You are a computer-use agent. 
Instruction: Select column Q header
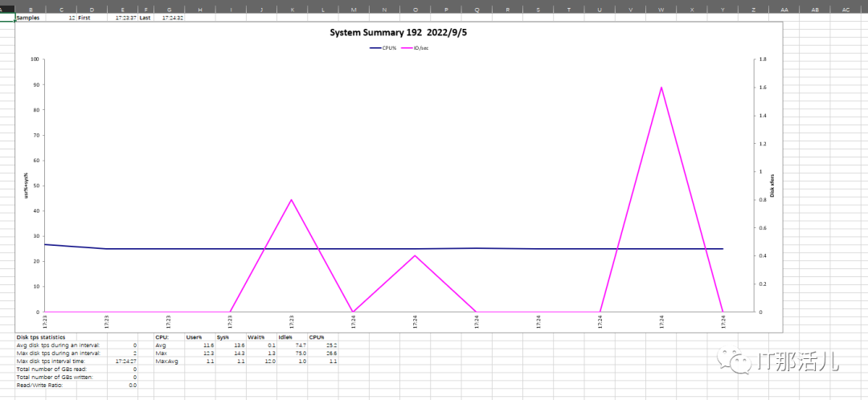click(x=477, y=10)
